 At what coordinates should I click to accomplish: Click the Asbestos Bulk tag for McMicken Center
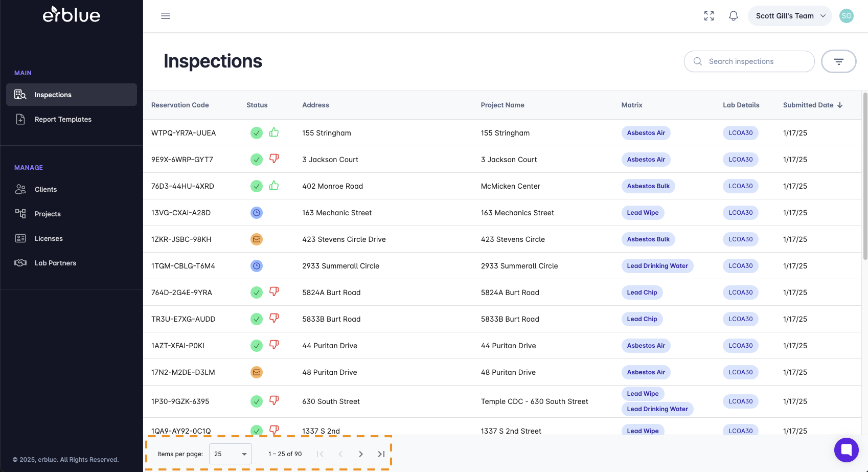648,186
